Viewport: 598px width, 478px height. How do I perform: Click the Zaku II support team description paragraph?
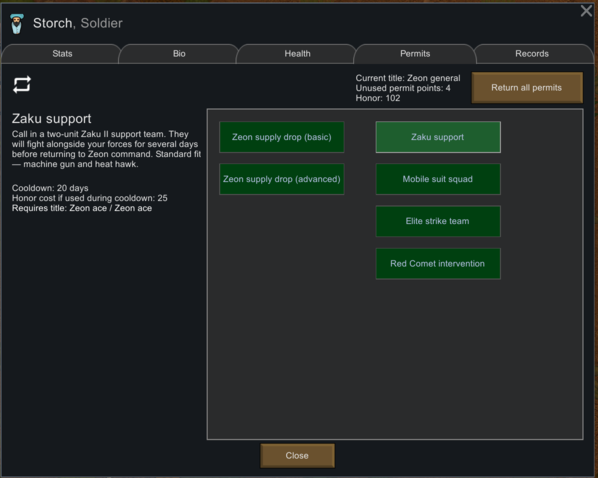(x=106, y=149)
